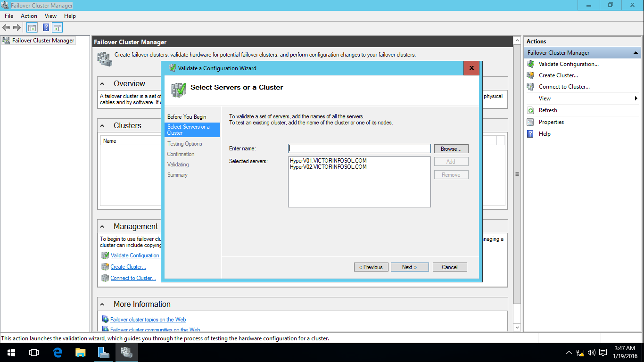The image size is (644, 362).
Task: Click the Forward arrow toolbar icon
Action: (17, 28)
